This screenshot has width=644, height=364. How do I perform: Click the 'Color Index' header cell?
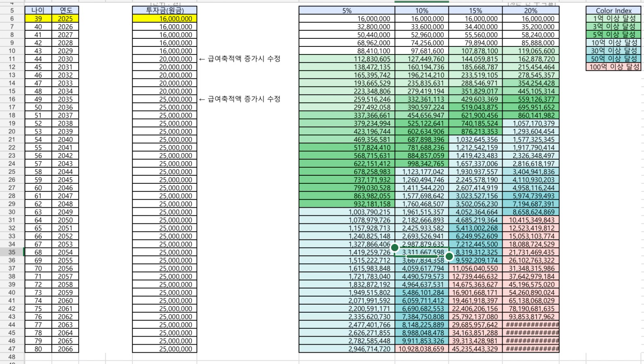coord(613,11)
